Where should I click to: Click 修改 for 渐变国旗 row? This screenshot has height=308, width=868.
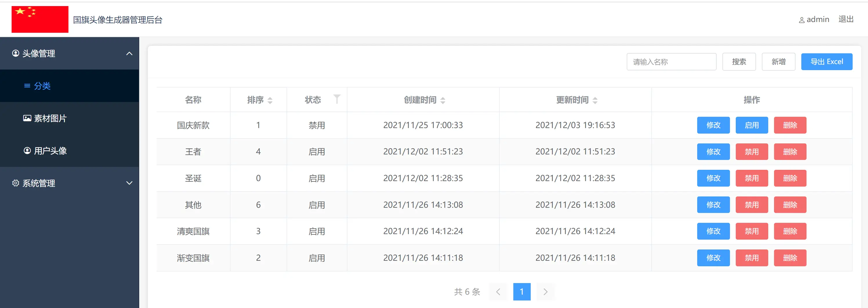[713, 258]
